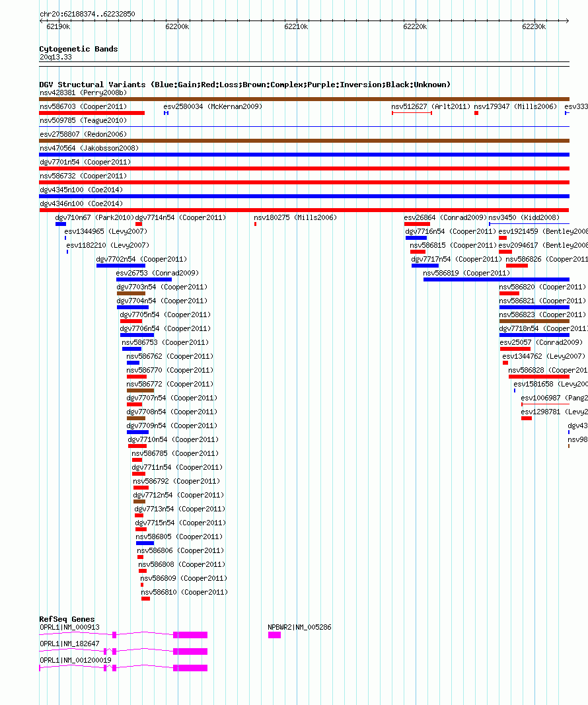Viewport: 588px width, 705px height.
Task: Open the NPBWR2|NM_005286 gene label
Action: pyautogui.click(x=299, y=628)
